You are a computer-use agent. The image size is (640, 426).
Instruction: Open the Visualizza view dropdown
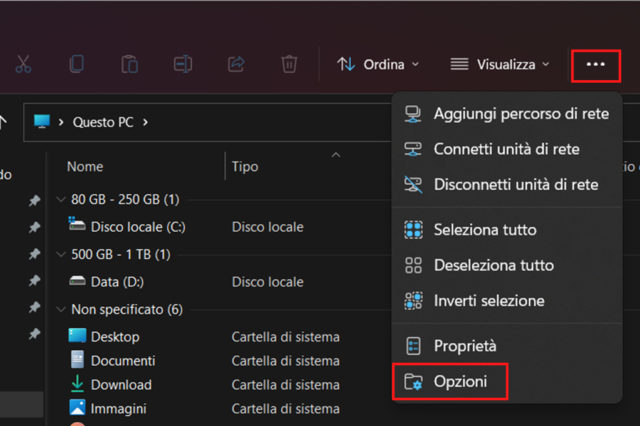499,64
